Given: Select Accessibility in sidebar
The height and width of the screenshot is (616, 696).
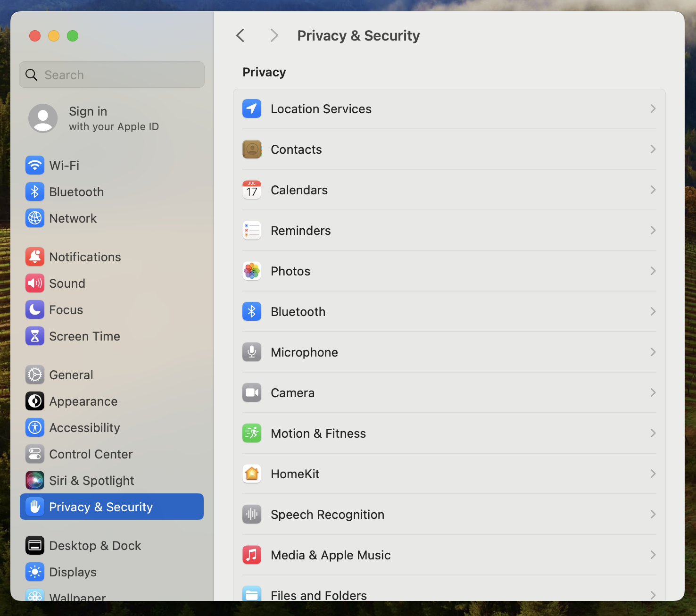Looking at the screenshot, I should (112, 428).
